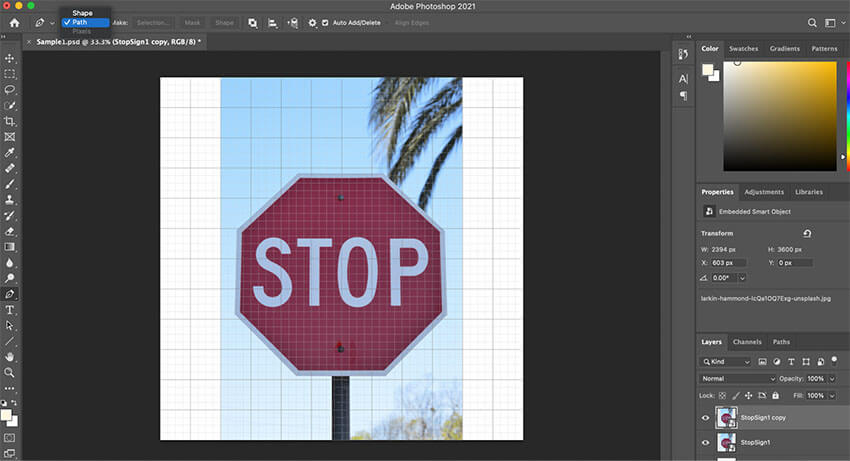
Task: Open the layer Kind filter dropdown
Action: click(x=726, y=362)
